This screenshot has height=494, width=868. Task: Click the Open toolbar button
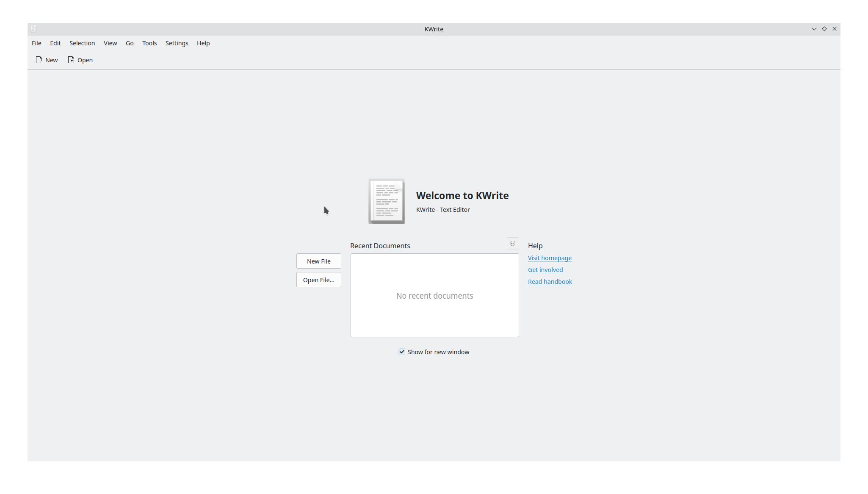point(80,60)
